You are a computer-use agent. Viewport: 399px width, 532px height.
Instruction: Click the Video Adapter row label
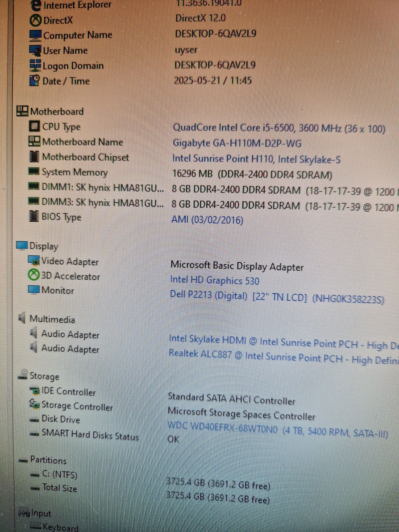coord(70,261)
